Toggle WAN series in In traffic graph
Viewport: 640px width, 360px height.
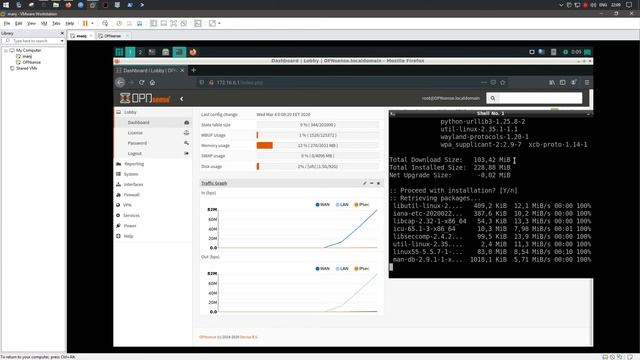322,204
